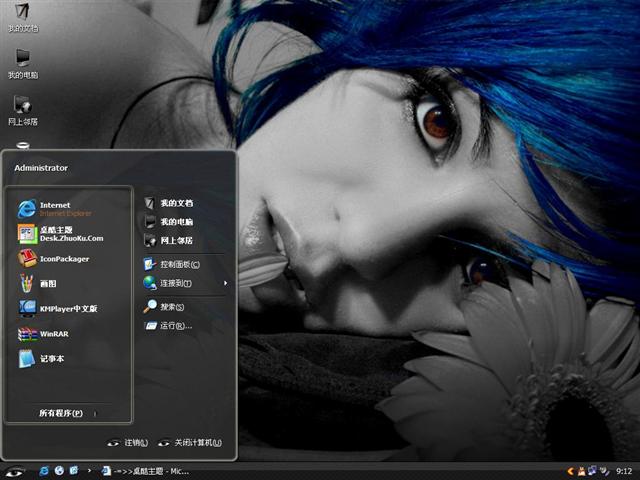Click the eye-shaped Start button on taskbar
640x480 pixels.
pos(14,471)
